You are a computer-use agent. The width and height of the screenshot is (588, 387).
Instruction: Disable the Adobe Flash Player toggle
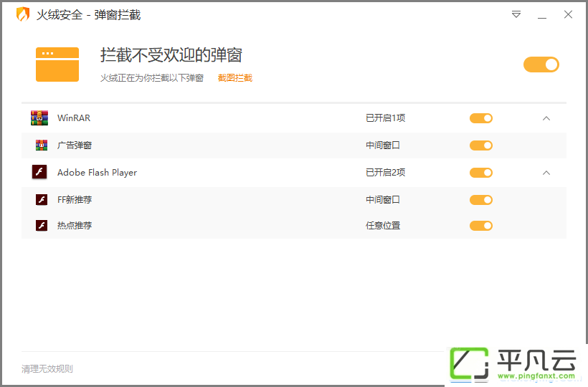pyautogui.click(x=481, y=173)
